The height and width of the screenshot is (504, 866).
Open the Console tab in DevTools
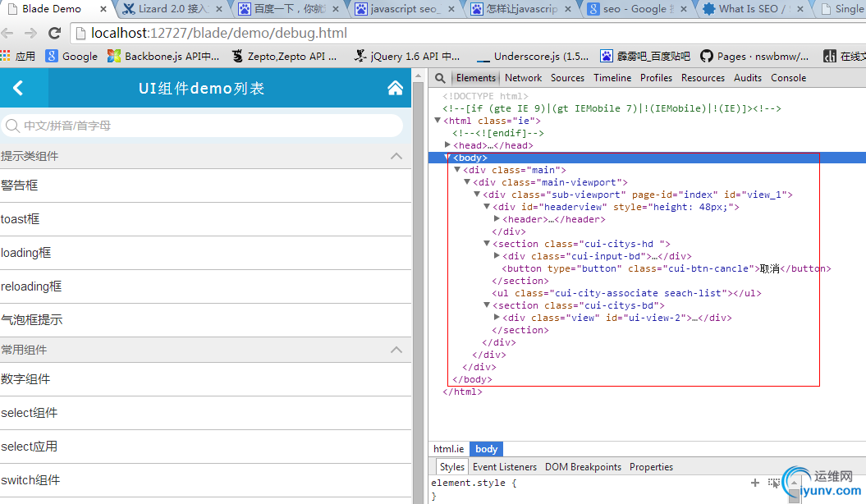pyautogui.click(x=788, y=78)
